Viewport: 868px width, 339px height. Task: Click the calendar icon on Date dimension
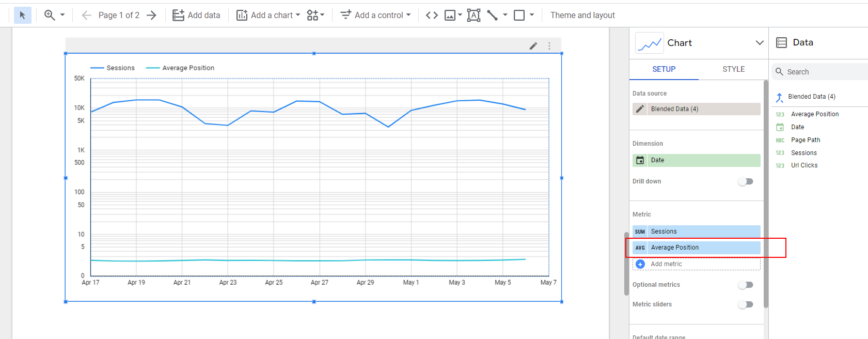[640, 160]
